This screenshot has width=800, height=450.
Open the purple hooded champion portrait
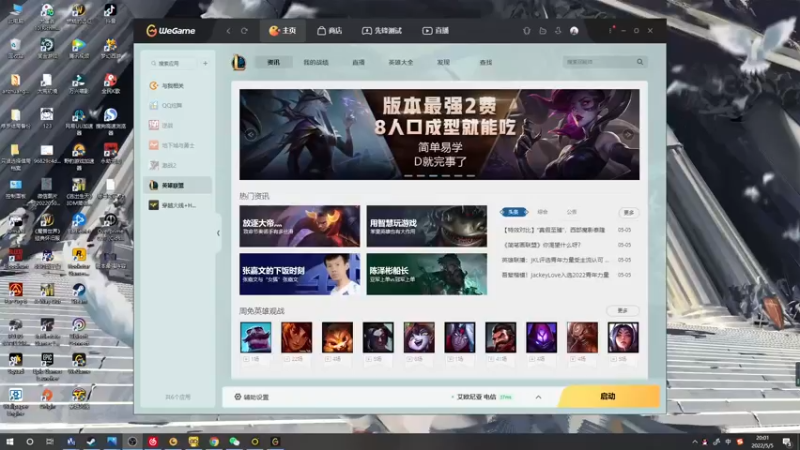541,337
